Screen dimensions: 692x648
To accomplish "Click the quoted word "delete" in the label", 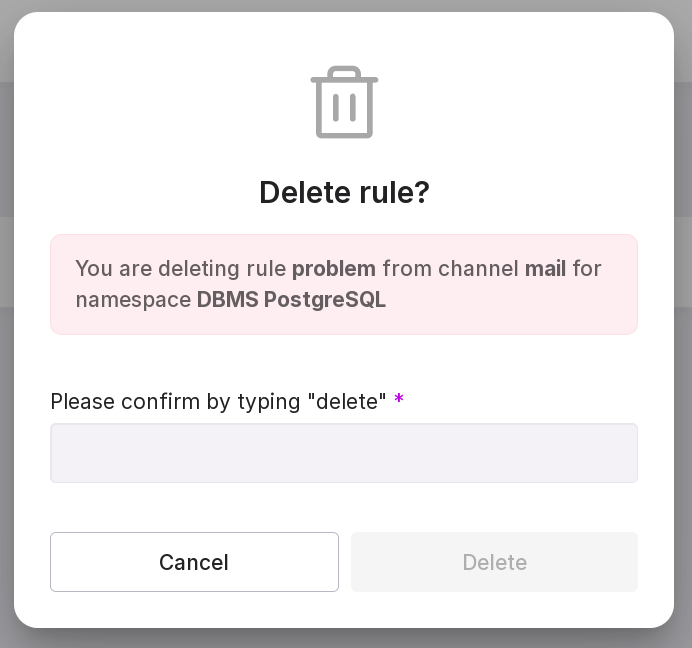I will tap(347, 402).
